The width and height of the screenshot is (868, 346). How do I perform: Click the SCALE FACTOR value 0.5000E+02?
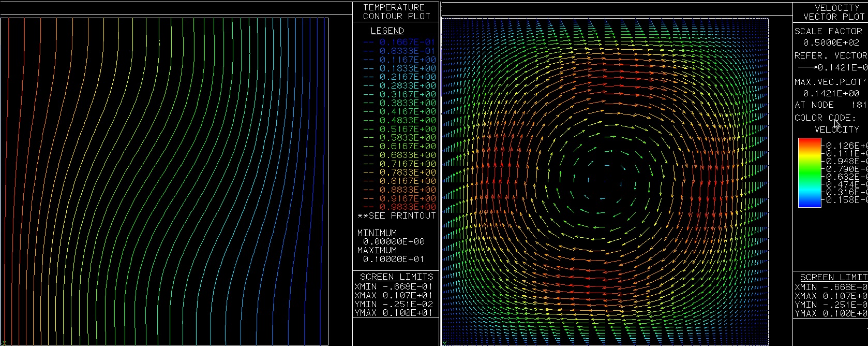click(831, 42)
